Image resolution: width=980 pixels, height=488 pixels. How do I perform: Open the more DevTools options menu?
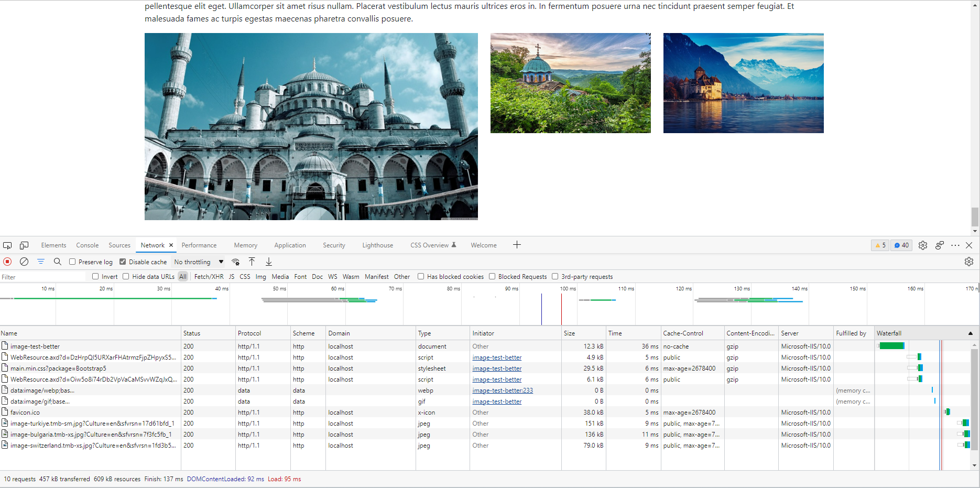955,245
